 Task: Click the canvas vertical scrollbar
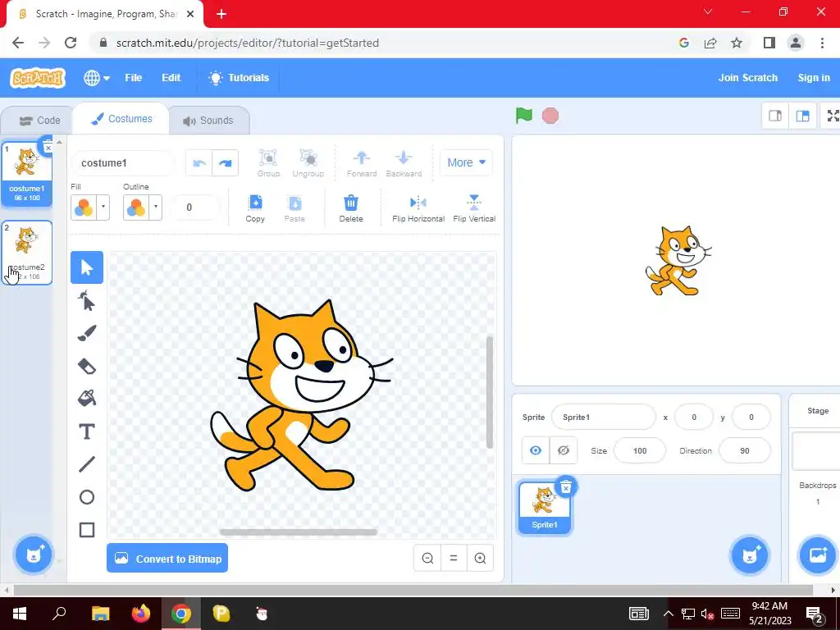click(x=489, y=393)
